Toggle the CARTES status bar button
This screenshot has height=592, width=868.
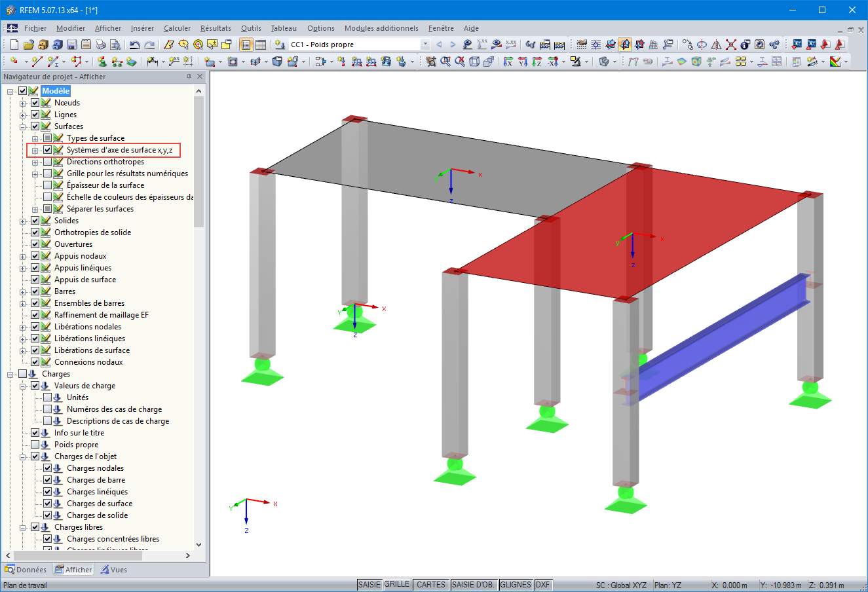[431, 585]
